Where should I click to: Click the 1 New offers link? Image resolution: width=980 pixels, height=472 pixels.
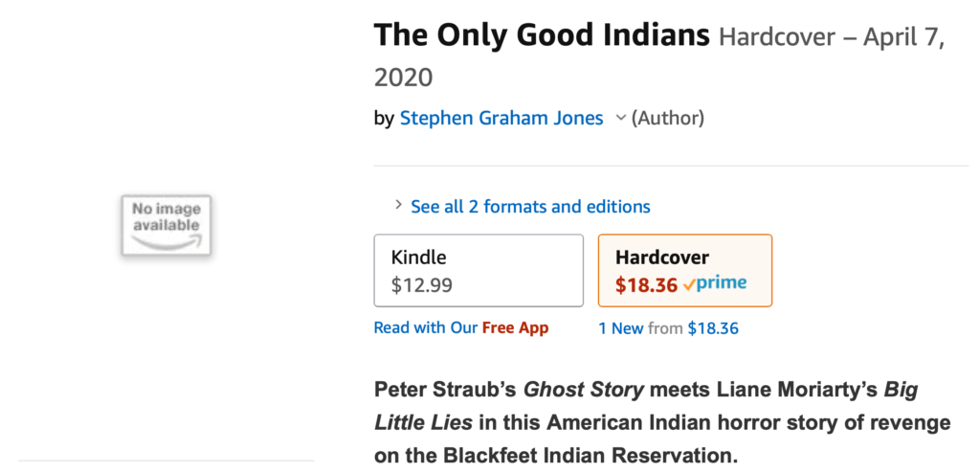point(620,328)
